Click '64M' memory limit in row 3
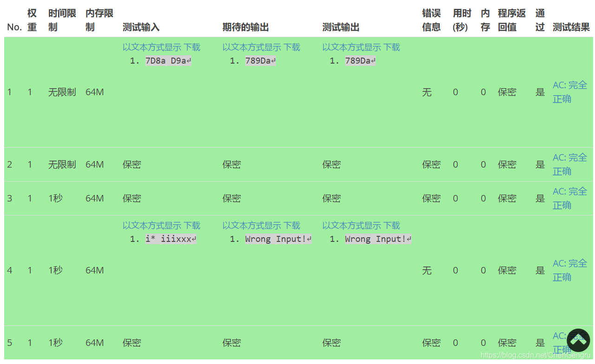595x364 pixels. point(95,199)
